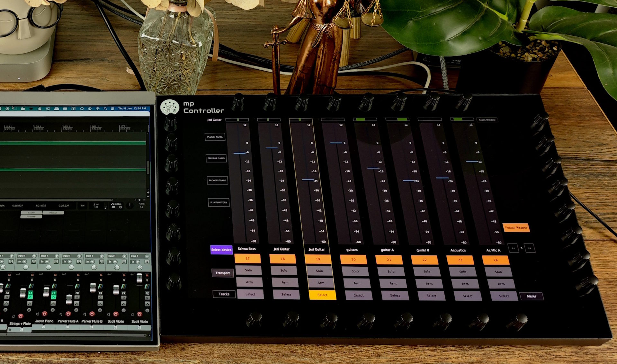The height and width of the screenshot is (364, 617).
Task: Click the Finder folder icon in the menu bar
Action: (23, 109)
